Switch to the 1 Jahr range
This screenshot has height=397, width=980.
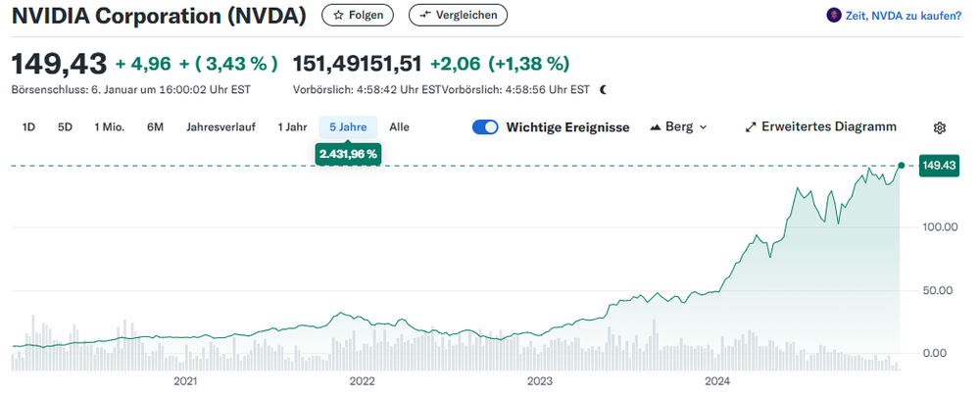[292, 126]
